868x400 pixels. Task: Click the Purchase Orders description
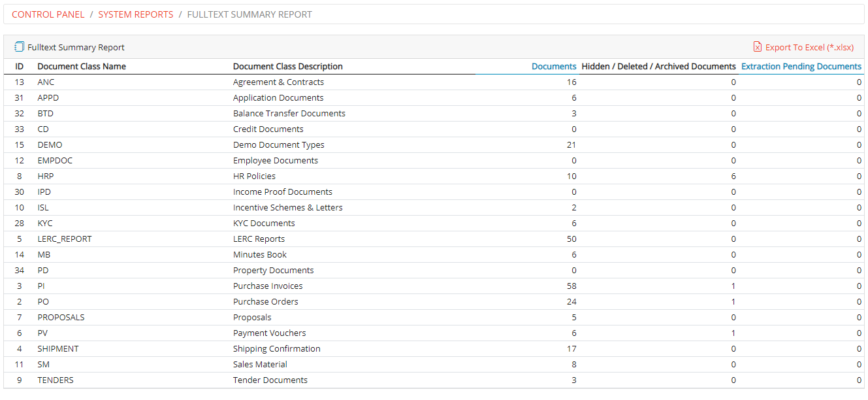(x=266, y=302)
